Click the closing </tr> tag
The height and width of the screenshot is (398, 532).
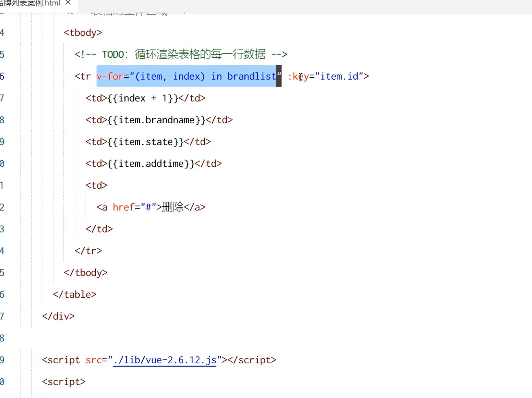tap(88, 251)
